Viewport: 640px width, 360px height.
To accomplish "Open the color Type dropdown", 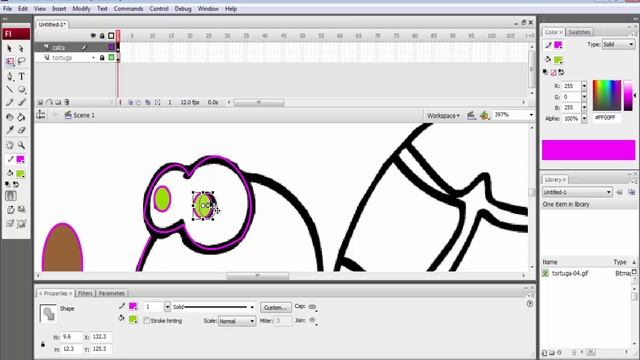I will pyautogui.click(x=619, y=44).
